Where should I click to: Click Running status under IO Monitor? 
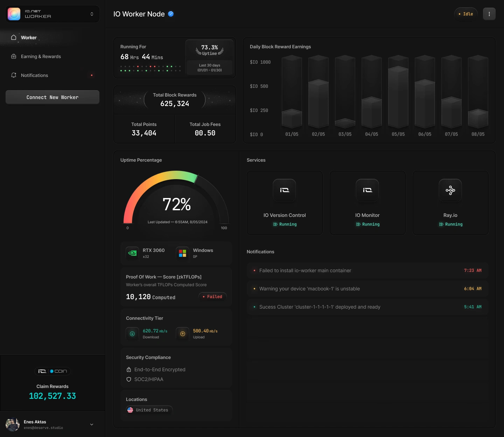click(368, 224)
